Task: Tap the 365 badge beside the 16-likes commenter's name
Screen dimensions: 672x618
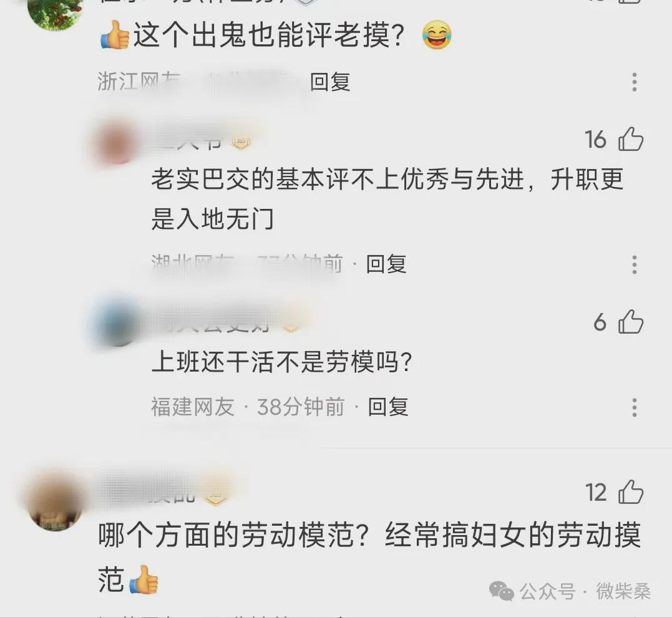Action: (x=241, y=142)
